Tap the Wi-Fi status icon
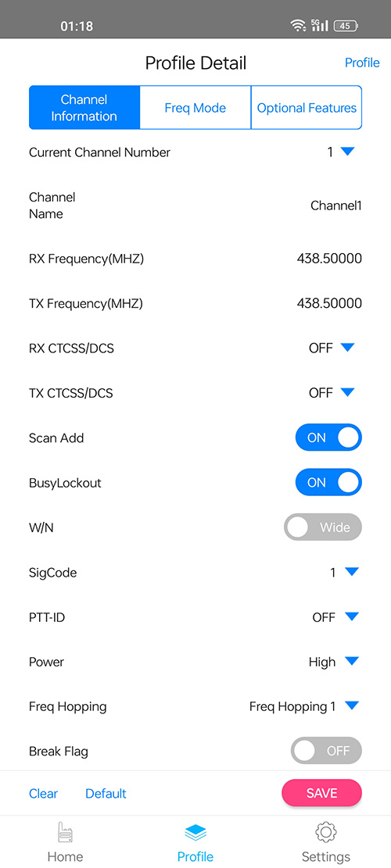The height and width of the screenshot is (868, 391). point(298,25)
